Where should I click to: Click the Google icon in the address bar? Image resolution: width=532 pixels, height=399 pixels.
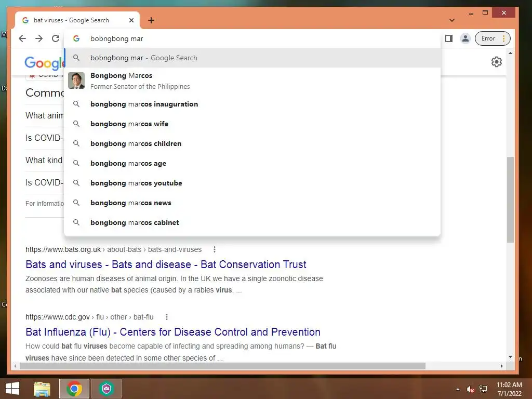76,38
